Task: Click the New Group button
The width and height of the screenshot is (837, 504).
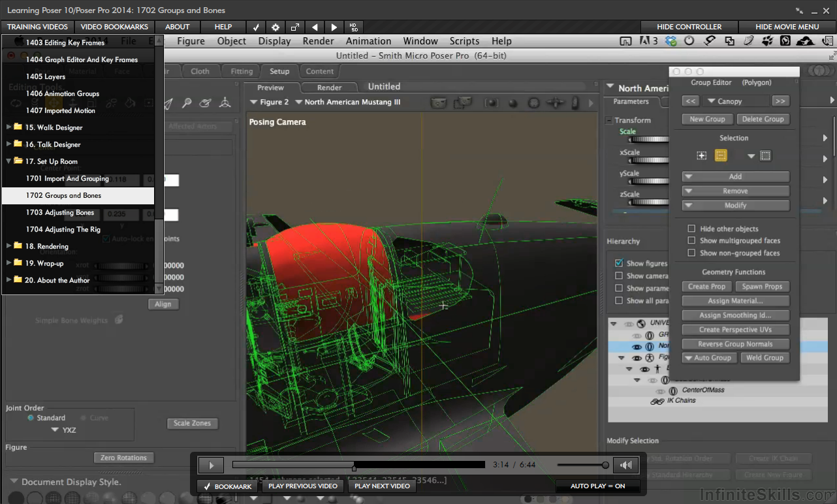Action: tap(708, 119)
